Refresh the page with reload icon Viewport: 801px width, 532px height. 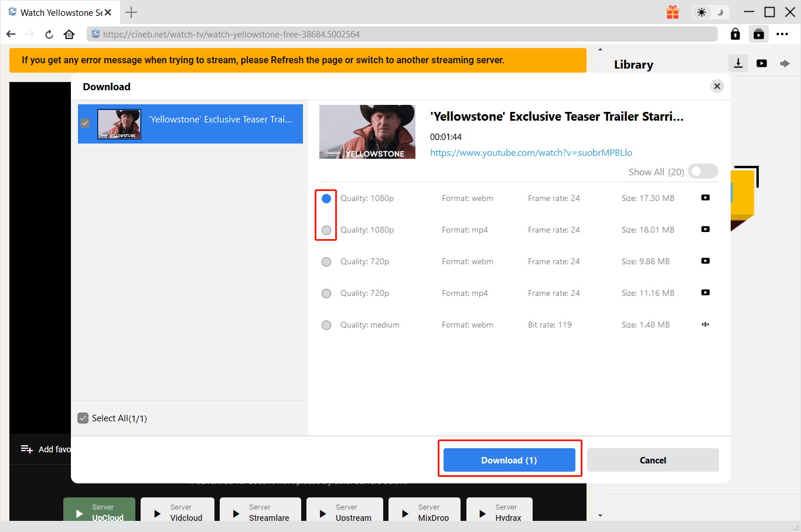(x=49, y=35)
